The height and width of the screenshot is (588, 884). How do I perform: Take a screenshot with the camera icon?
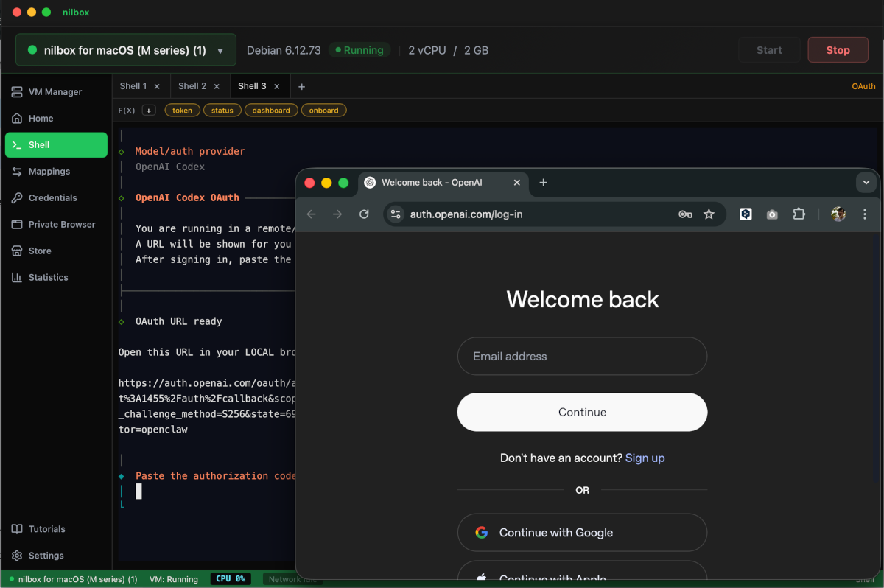772,214
